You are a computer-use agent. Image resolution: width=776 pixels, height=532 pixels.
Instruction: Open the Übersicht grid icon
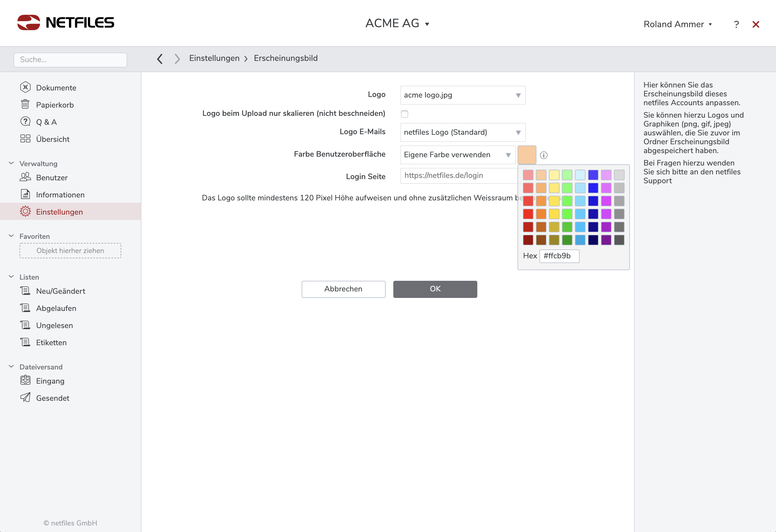click(x=25, y=139)
